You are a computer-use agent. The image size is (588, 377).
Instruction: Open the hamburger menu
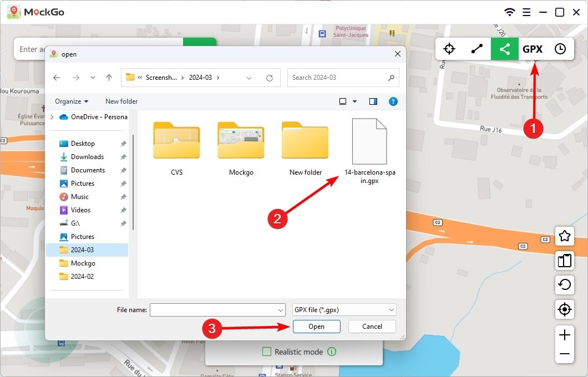(x=526, y=12)
